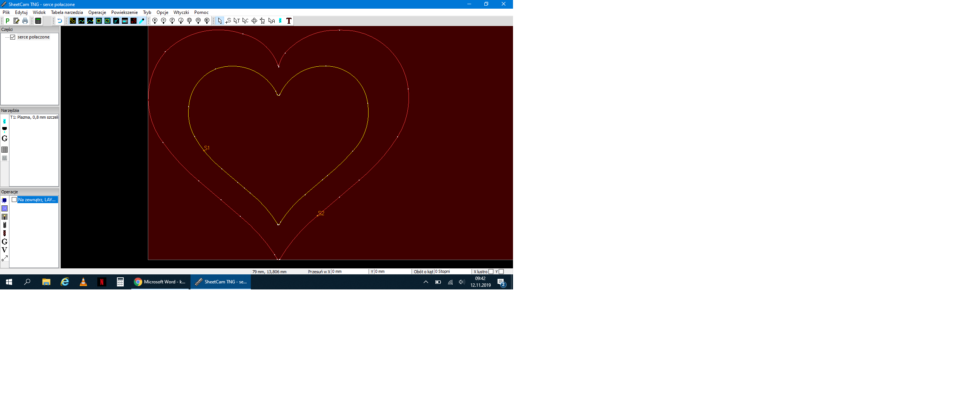Click the green P post processor icon
The height and width of the screenshot is (404, 980).
tap(8, 21)
